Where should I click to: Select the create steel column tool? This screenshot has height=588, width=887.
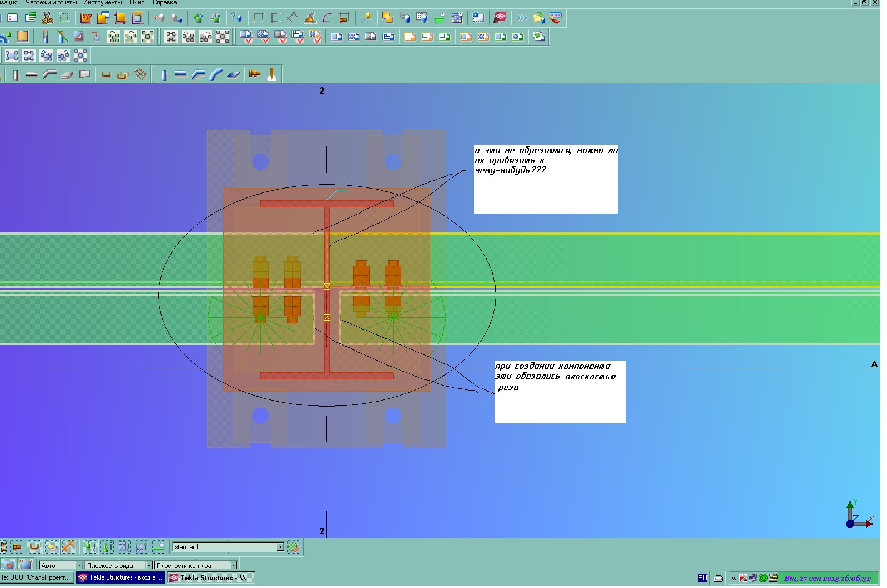[x=164, y=75]
